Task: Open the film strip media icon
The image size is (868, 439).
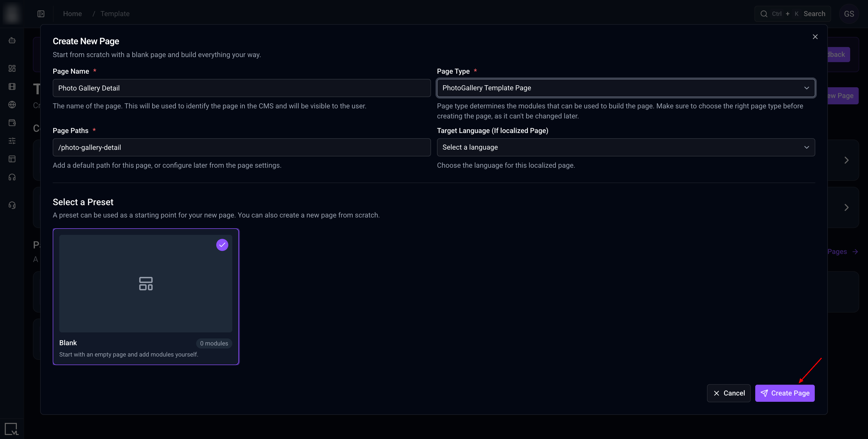Action: 12,87
